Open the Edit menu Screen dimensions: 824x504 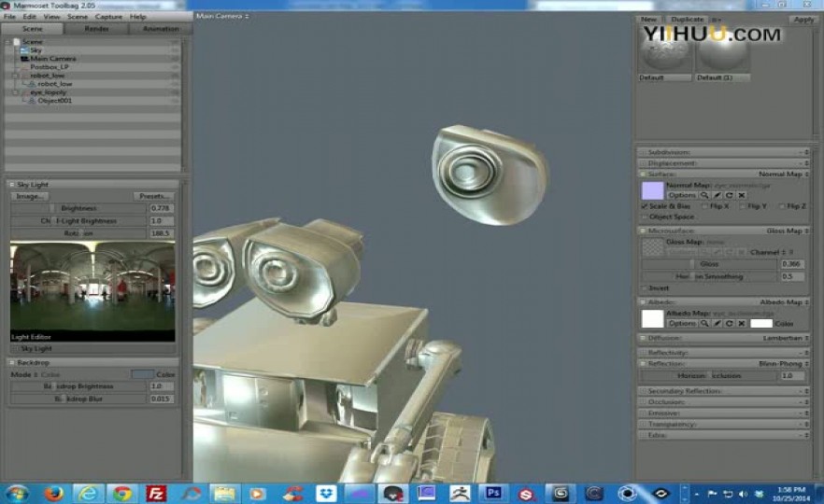coord(30,17)
